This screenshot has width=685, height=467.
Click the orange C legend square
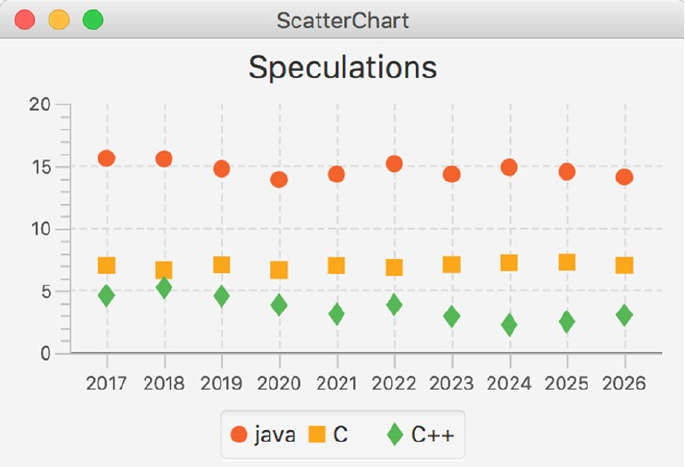pos(317,435)
